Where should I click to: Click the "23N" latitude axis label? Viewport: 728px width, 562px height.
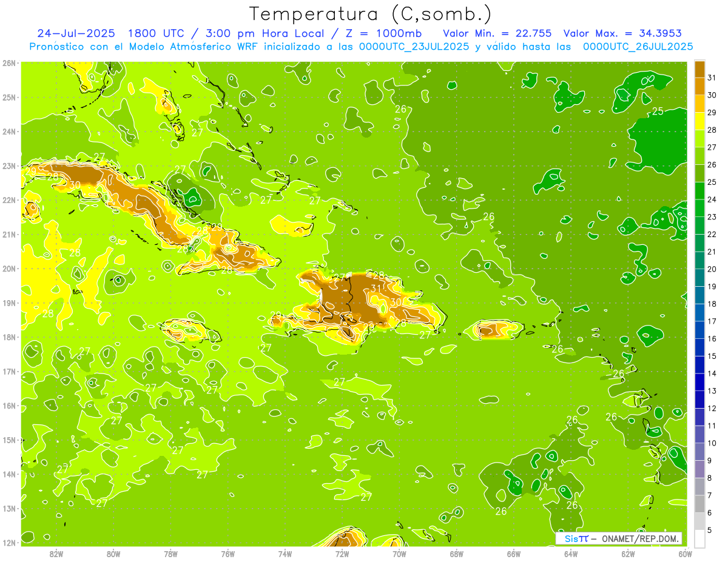9,166
